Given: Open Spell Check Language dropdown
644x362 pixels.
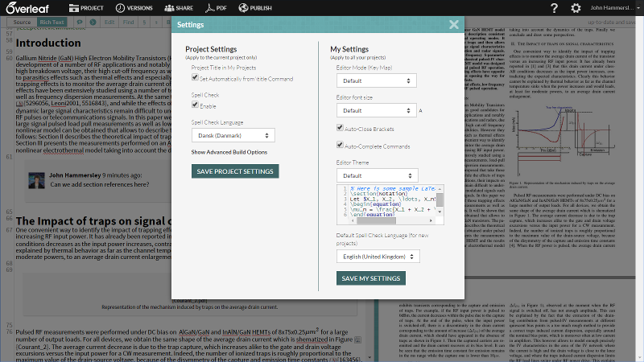Looking at the screenshot, I should [x=233, y=135].
